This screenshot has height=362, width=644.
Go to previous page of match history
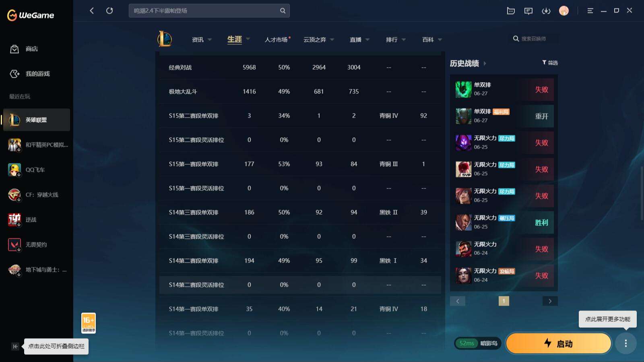458,301
